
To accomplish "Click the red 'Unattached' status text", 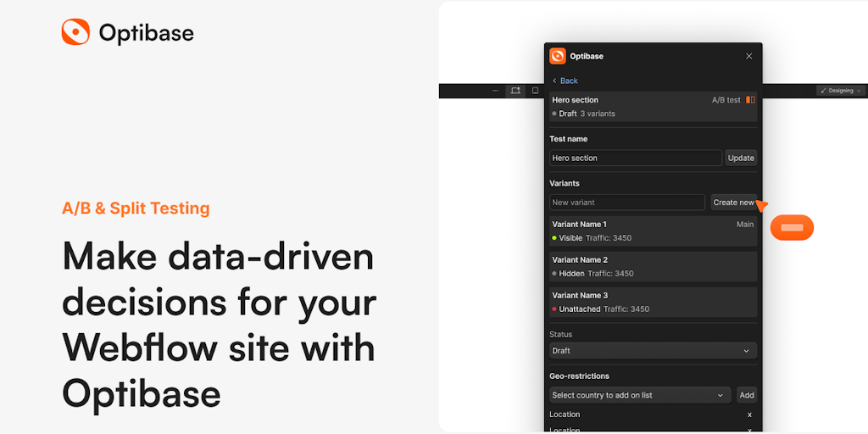I will coord(579,309).
